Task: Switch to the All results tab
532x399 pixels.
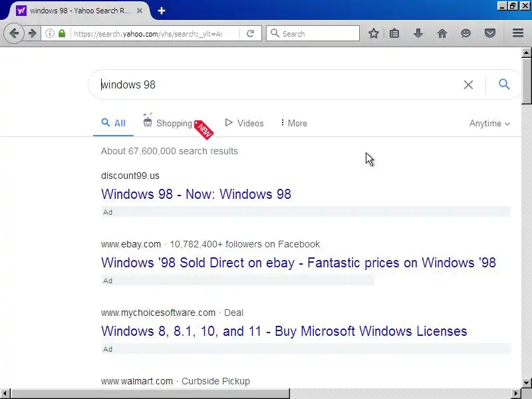Action: pyautogui.click(x=113, y=123)
